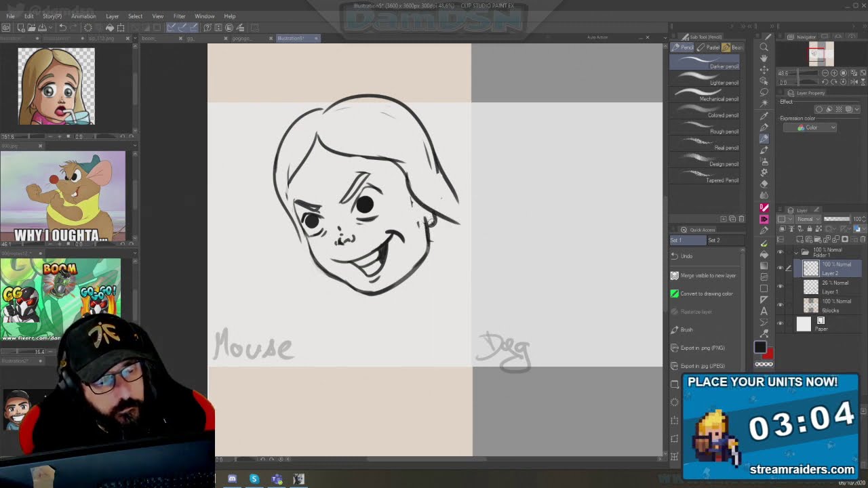Expand the Effect options dropdown arrow
The image size is (868, 488).
pyautogui.click(x=857, y=108)
